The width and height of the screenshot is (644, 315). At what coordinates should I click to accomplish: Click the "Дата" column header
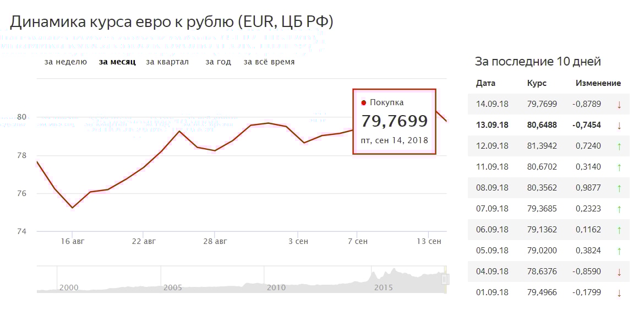pyautogui.click(x=485, y=83)
